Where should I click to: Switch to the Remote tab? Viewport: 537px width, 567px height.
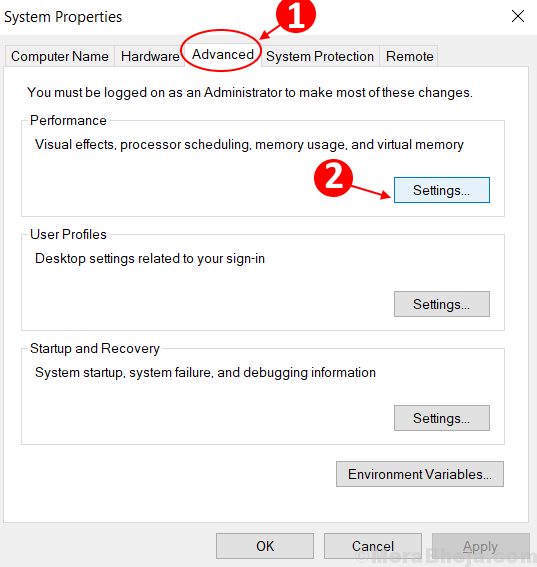[x=409, y=56]
